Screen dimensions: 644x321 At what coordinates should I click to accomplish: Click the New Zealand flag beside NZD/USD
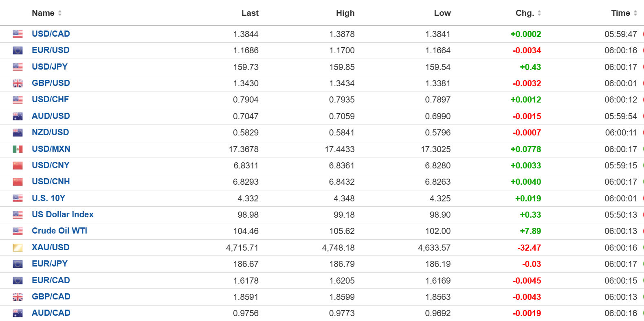tap(18, 133)
